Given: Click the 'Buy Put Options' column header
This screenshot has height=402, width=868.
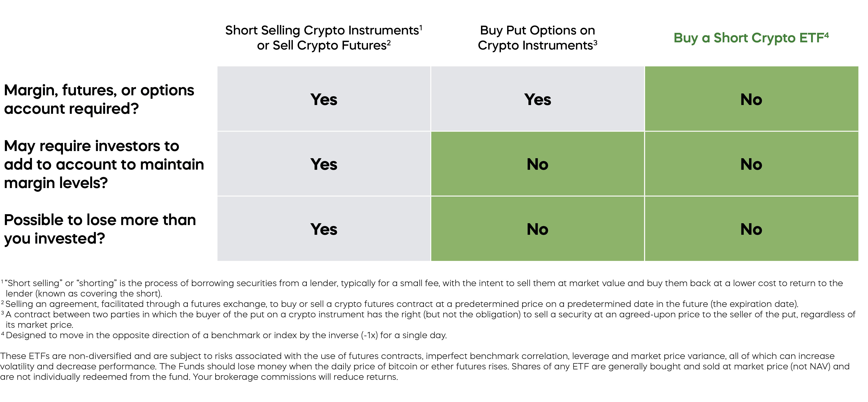Looking at the screenshot, I should coord(537,37).
